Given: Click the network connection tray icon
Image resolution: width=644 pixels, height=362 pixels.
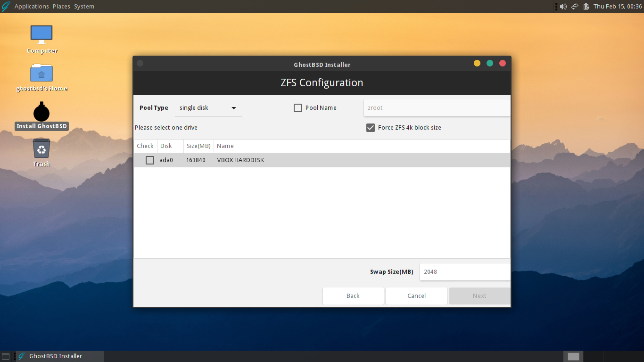Looking at the screenshot, I should click(575, 7).
